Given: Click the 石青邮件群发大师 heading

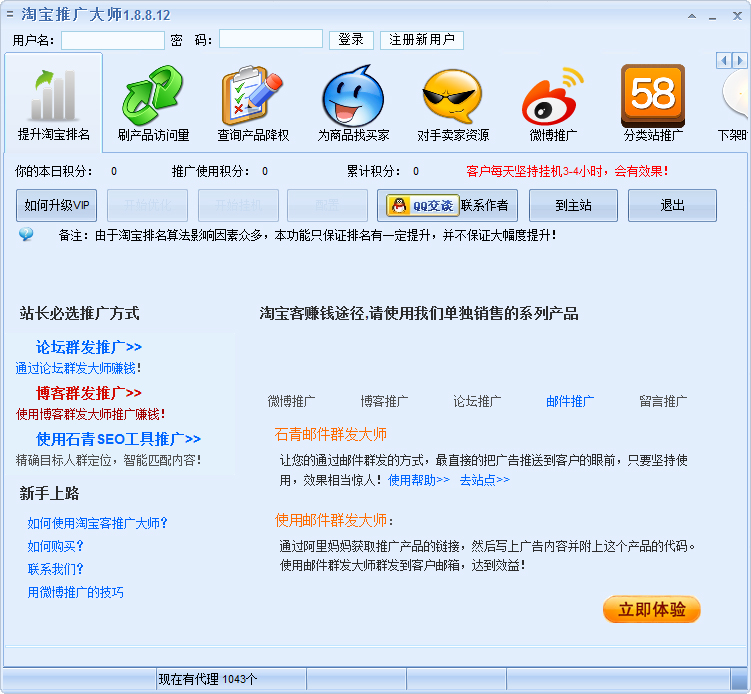Looking at the screenshot, I should pos(330,434).
